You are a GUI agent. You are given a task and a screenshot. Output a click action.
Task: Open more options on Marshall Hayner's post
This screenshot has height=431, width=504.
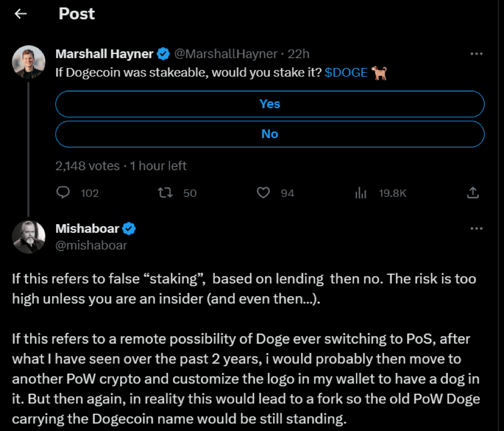pyautogui.click(x=477, y=54)
